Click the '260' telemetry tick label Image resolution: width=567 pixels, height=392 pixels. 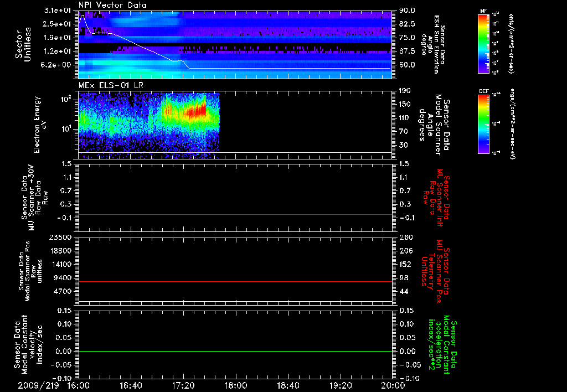[405, 237]
